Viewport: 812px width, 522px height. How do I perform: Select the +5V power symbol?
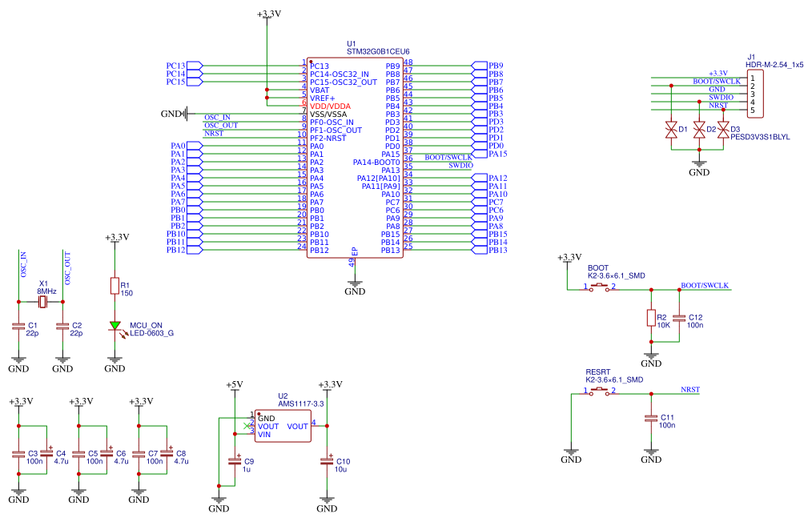click(x=234, y=386)
